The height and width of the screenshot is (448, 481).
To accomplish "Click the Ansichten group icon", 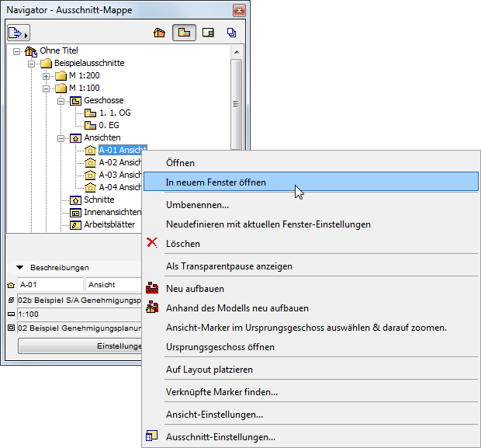I will 75,138.
